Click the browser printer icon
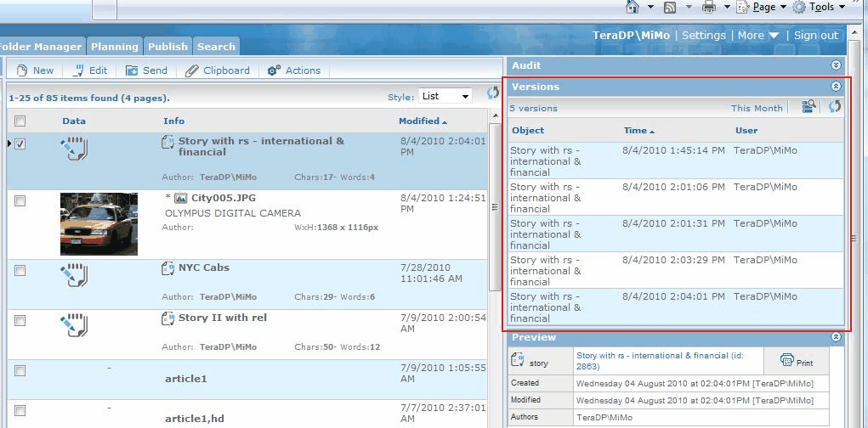The image size is (868, 428). coord(708,7)
